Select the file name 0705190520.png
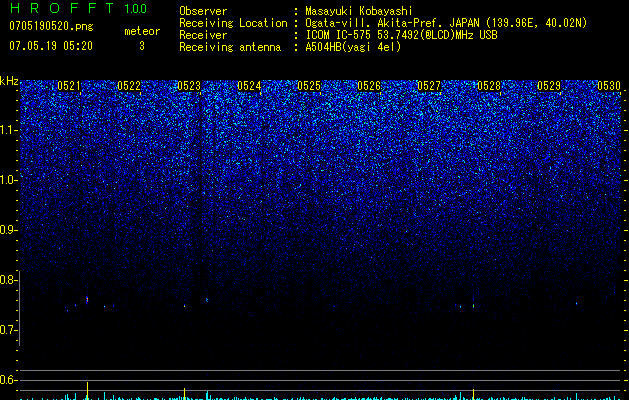 51,26
